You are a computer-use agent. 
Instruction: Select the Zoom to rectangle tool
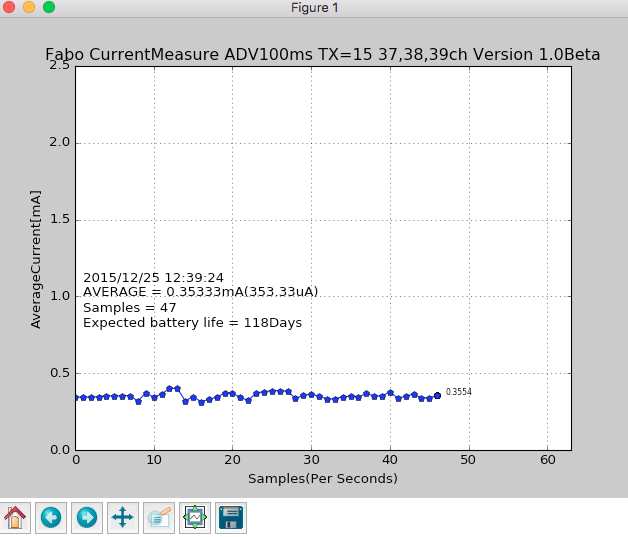point(159,517)
